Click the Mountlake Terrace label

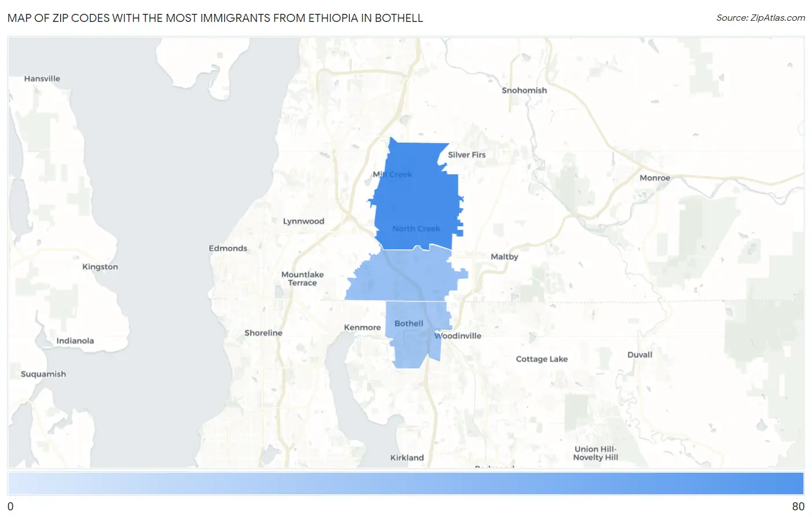[x=303, y=279]
